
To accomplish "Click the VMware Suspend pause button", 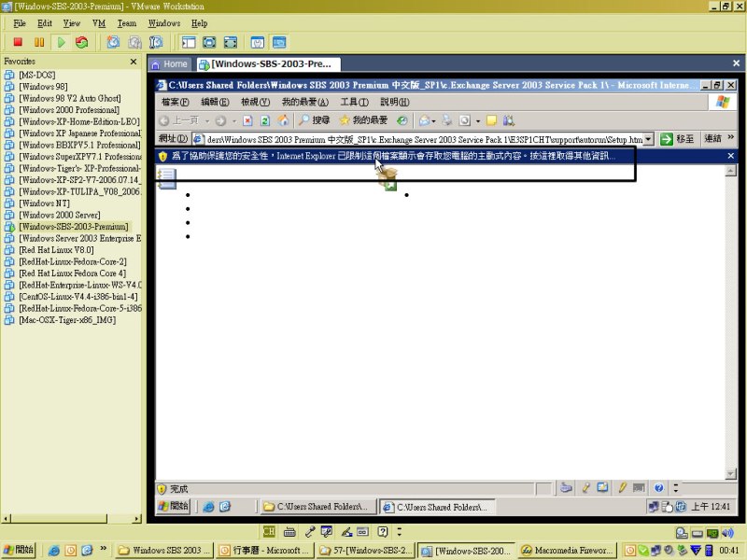I will point(39,42).
